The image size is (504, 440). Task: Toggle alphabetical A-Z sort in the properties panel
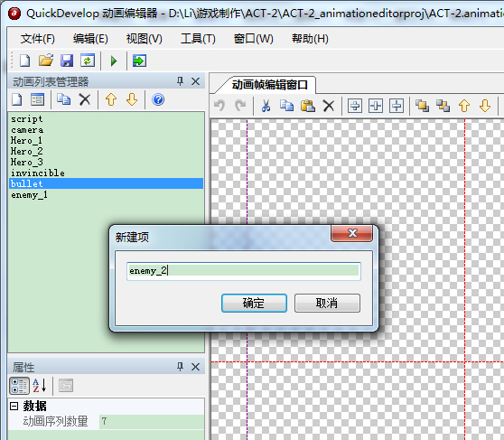(40, 386)
